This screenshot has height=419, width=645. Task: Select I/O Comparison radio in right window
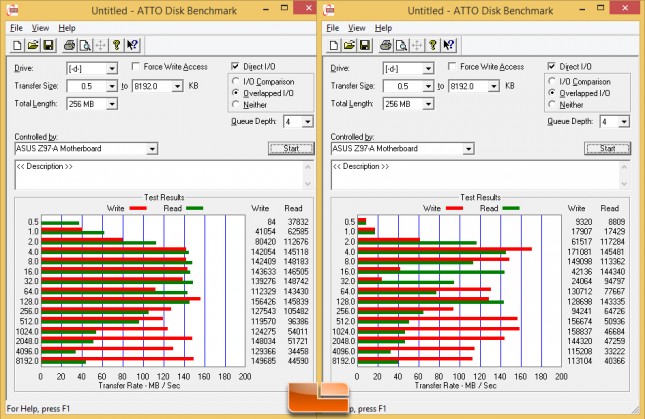pyautogui.click(x=552, y=81)
